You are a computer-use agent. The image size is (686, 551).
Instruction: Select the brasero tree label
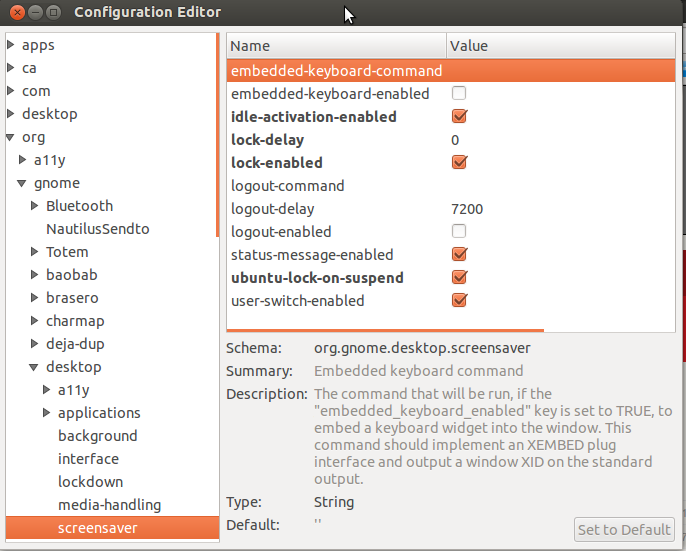point(72,298)
